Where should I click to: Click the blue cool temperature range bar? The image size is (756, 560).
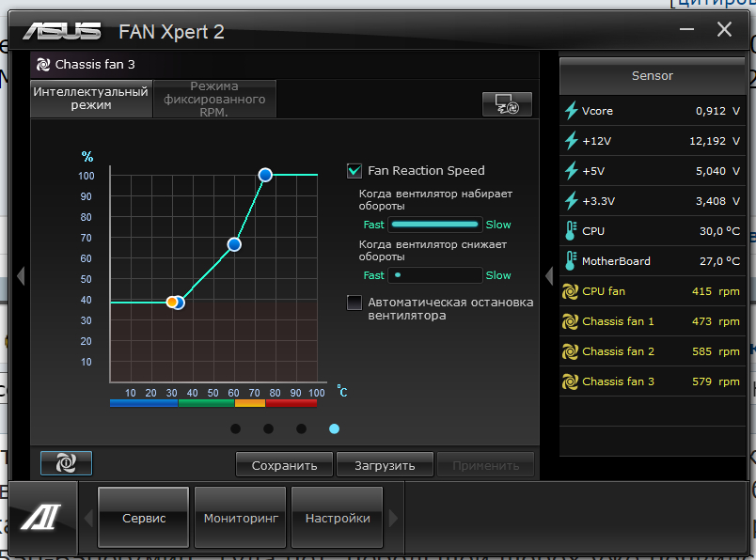coord(144,403)
